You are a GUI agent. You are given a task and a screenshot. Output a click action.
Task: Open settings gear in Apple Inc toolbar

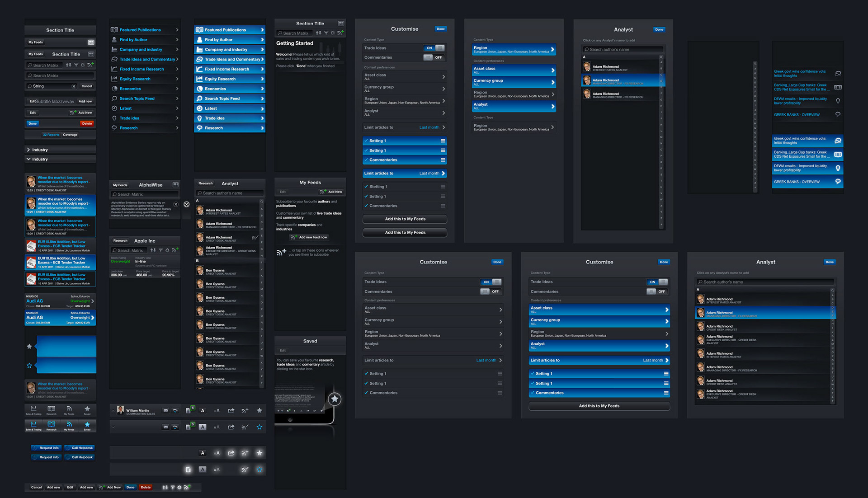tap(167, 250)
